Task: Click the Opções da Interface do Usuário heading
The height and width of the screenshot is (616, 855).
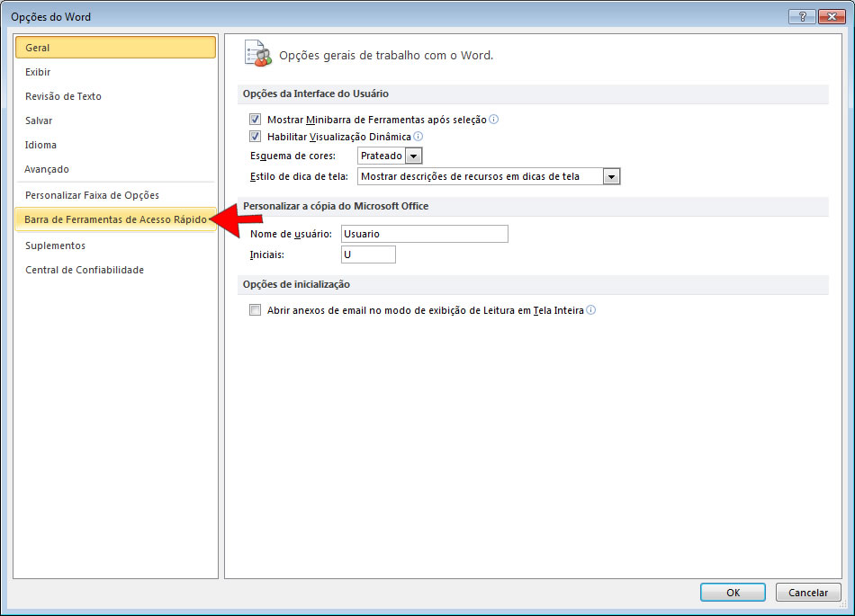Action: [316, 94]
